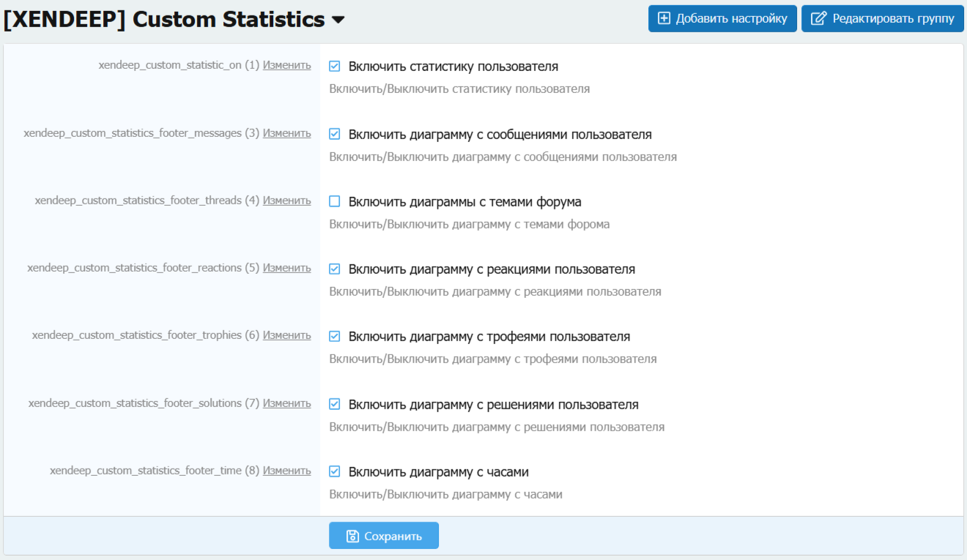Click the Включить диаграмму с часами label
The height and width of the screenshot is (560, 967).
point(438,472)
